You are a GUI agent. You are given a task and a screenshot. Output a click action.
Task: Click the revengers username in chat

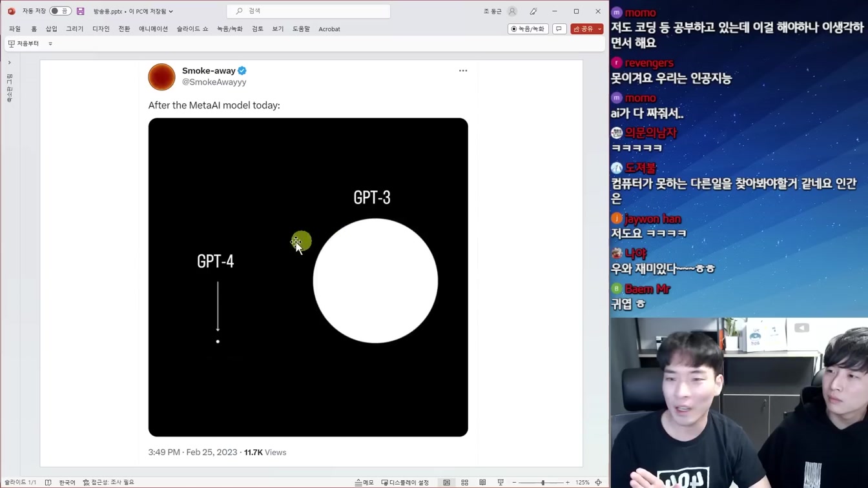[x=649, y=63]
